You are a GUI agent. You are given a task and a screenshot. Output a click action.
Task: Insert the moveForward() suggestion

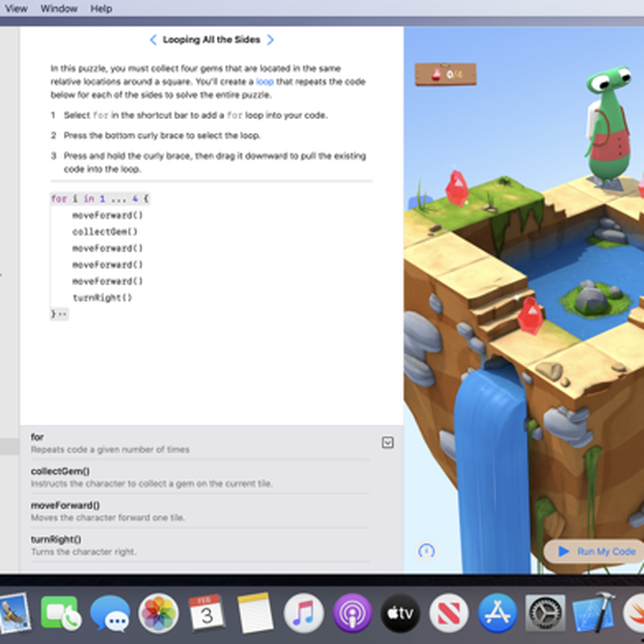(200, 511)
